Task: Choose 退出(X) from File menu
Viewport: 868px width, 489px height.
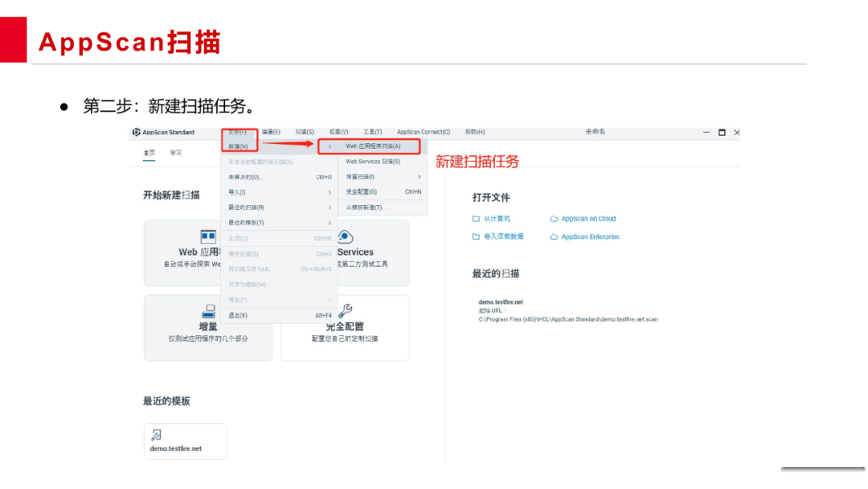Action: coord(279,315)
